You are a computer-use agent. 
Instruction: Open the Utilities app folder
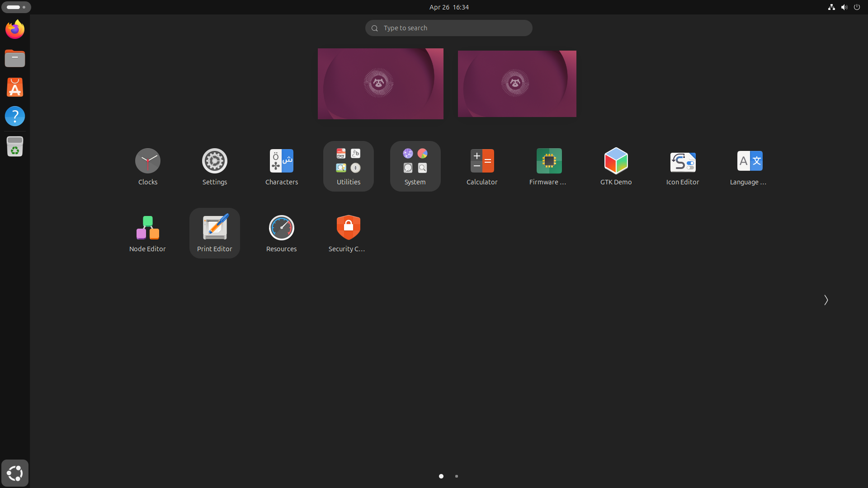[349, 166]
